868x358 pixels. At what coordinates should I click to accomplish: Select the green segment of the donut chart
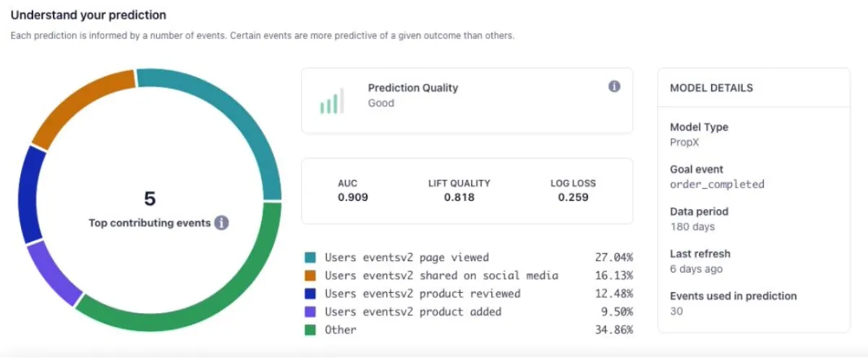point(217,304)
